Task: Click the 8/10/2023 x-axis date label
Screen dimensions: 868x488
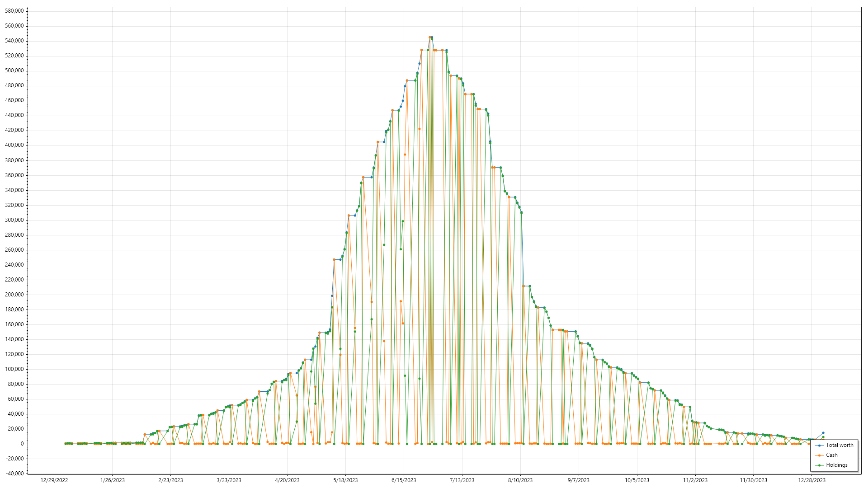Action: [520, 480]
